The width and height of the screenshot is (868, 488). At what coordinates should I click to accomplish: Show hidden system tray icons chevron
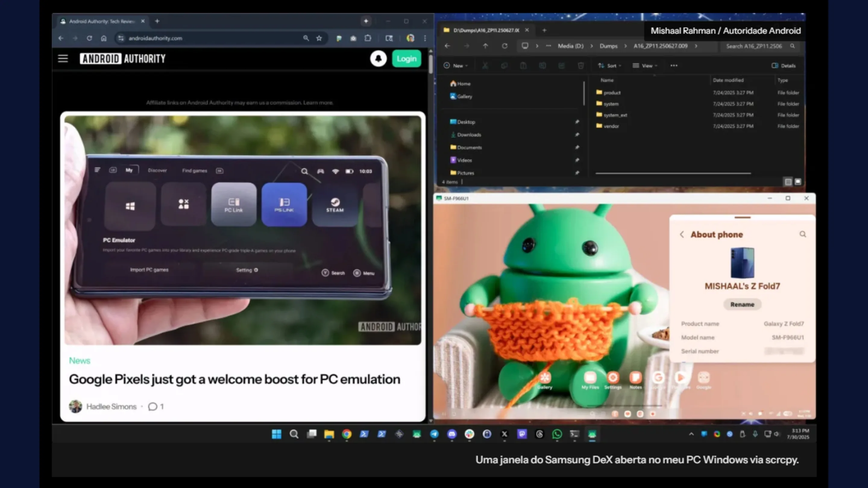coord(691,434)
